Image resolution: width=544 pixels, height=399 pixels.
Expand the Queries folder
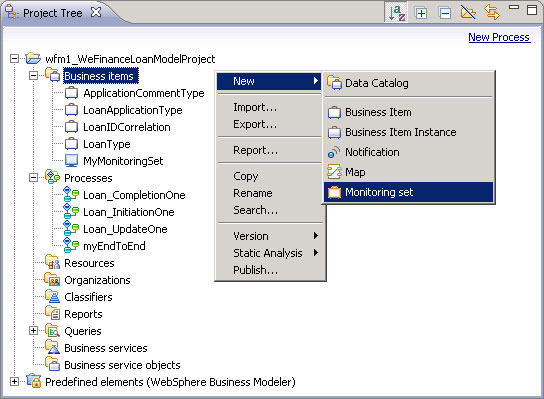[33, 331]
